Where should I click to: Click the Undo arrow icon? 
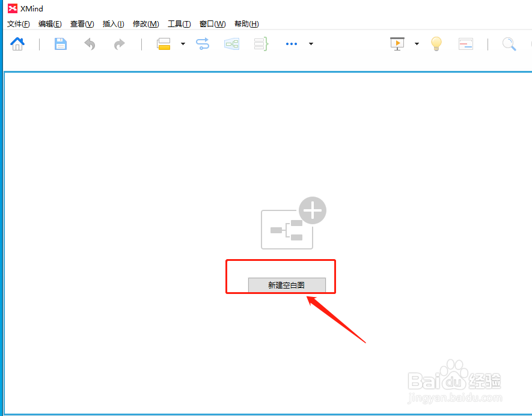[x=90, y=44]
